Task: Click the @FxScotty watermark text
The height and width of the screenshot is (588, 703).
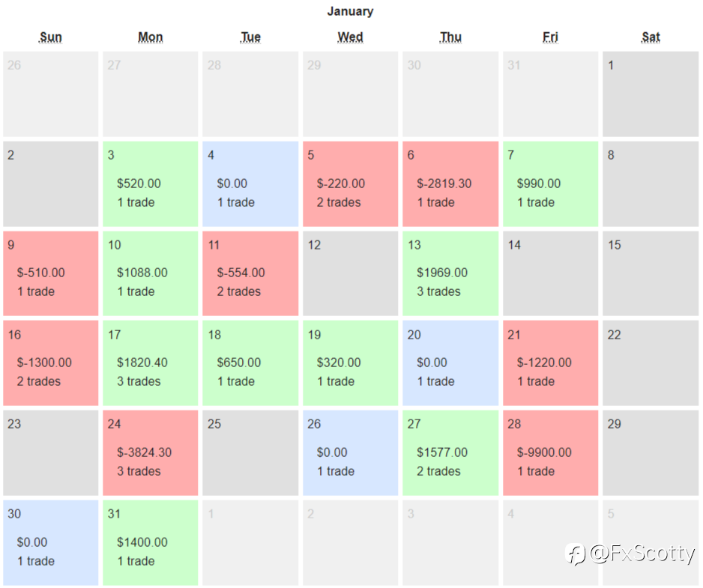Action: pyautogui.click(x=642, y=554)
